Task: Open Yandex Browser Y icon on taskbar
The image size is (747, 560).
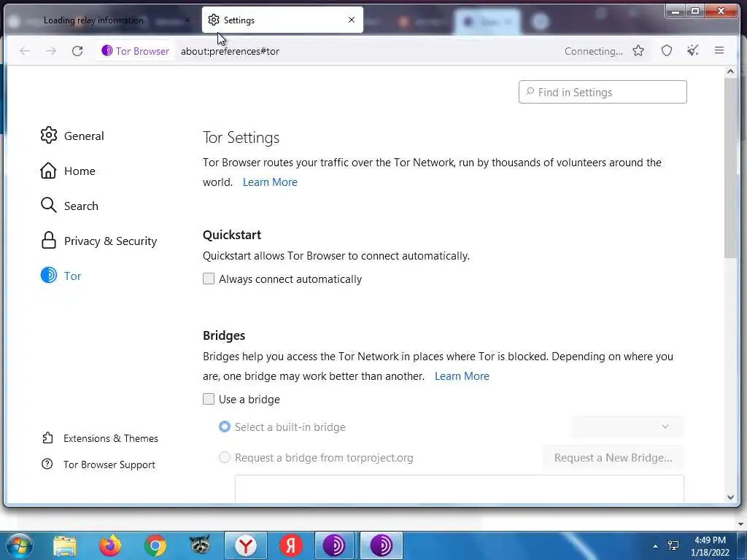Action: pyautogui.click(x=245, y=545)
